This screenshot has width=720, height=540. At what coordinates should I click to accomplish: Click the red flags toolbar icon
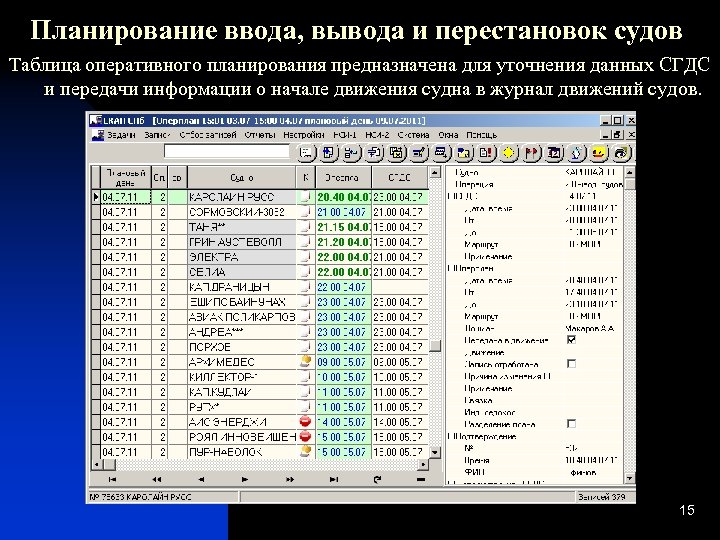click(x=531, y=153)
